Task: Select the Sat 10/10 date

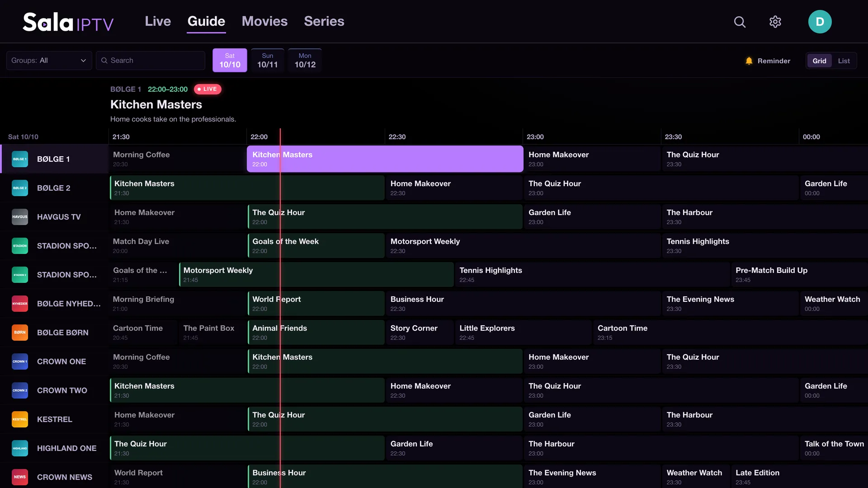Action: (230, 60)
